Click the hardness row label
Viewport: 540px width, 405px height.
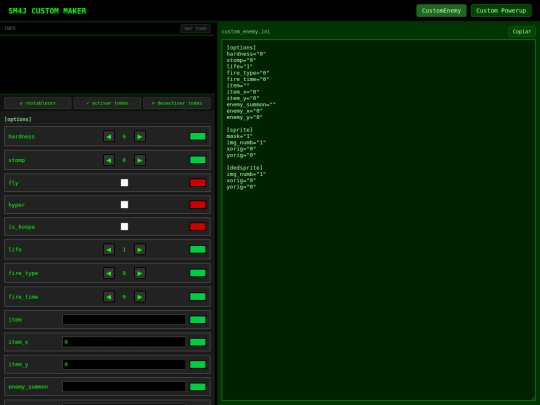point(21,137)
